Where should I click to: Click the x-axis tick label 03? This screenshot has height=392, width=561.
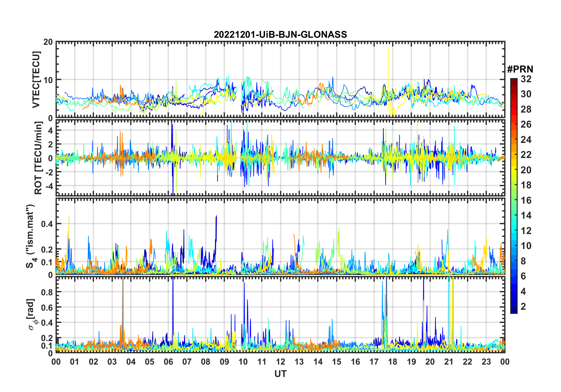click(112, 362)
